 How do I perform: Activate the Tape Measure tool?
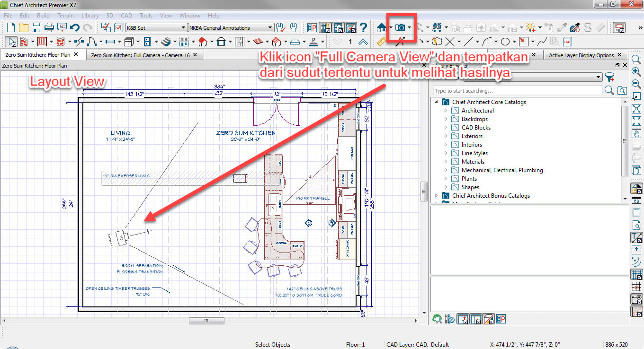pos(382,42)
